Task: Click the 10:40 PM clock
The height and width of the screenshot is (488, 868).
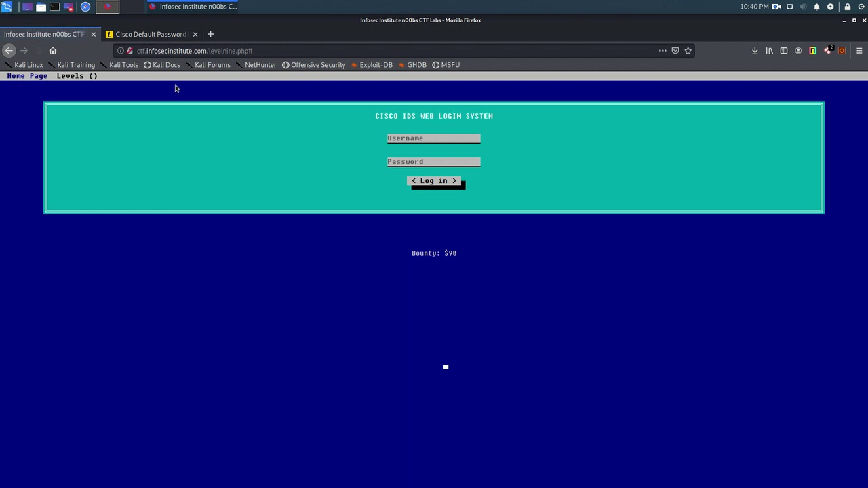Action: pyautogui.click(x=754, y=7)
